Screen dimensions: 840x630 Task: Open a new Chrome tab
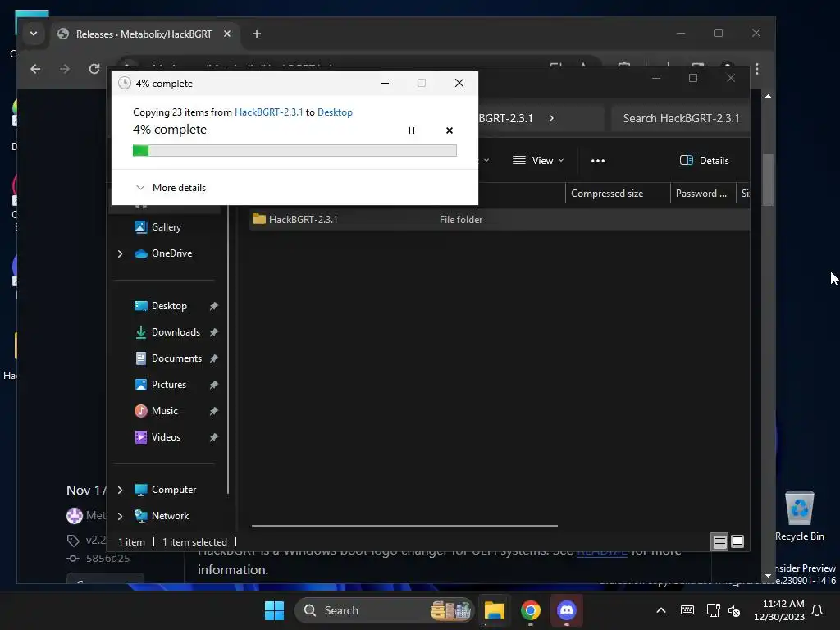click(257, 34)
